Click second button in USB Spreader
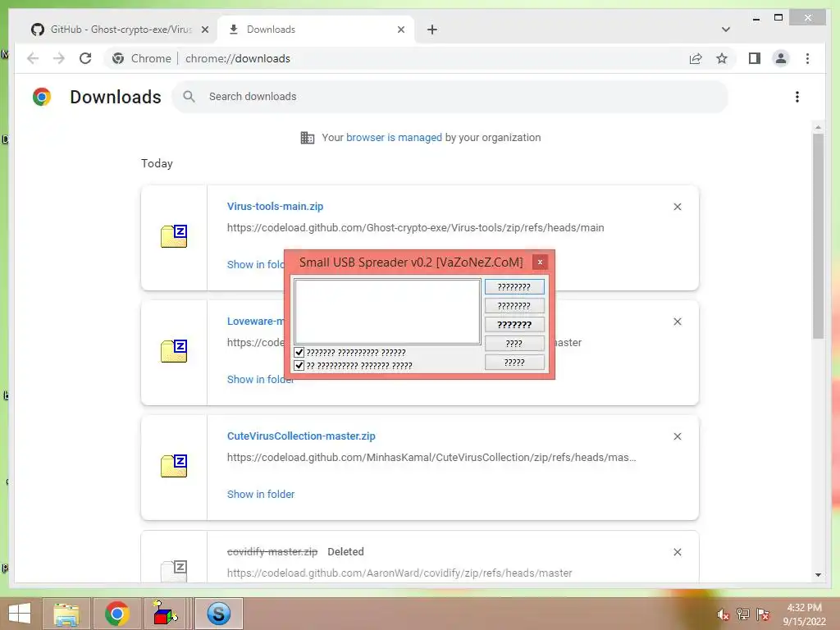The image size is (840, 630). click(x=514, y=306)
